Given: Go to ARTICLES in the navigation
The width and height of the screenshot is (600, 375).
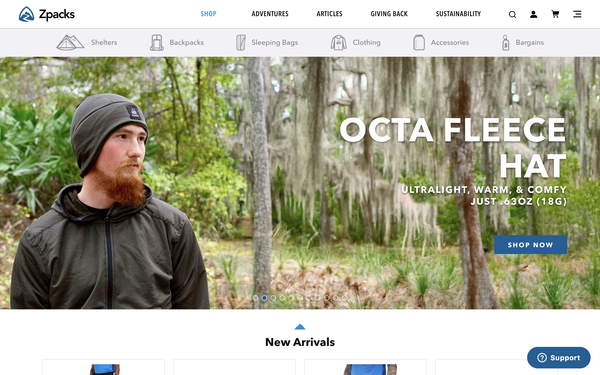Looking at the screenshot, I should (329, 14).
